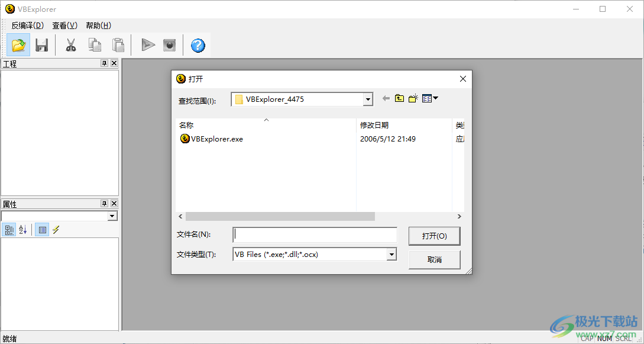Expand the 文件类型 VB Files dropdown
Screen dimensions: 644x344
click(392, 255)
